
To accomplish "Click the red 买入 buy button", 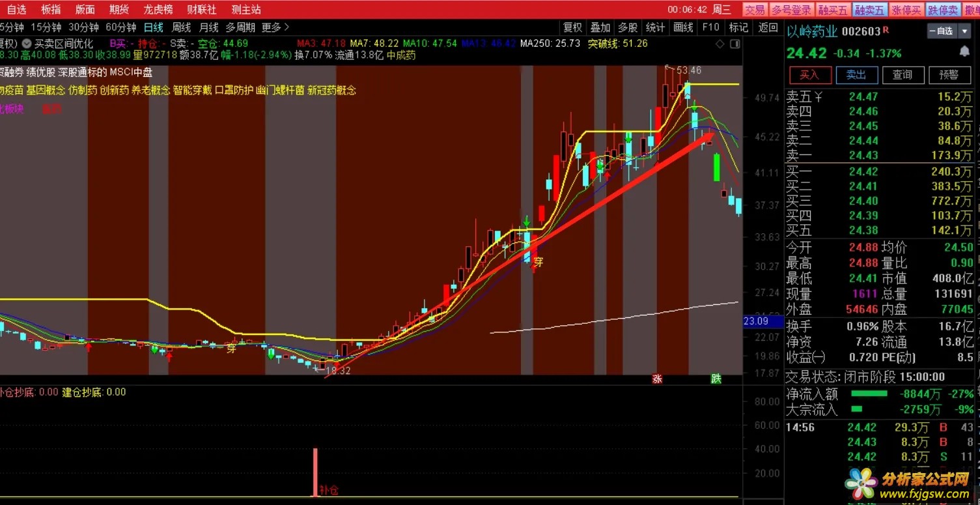I will coord(809,74).
